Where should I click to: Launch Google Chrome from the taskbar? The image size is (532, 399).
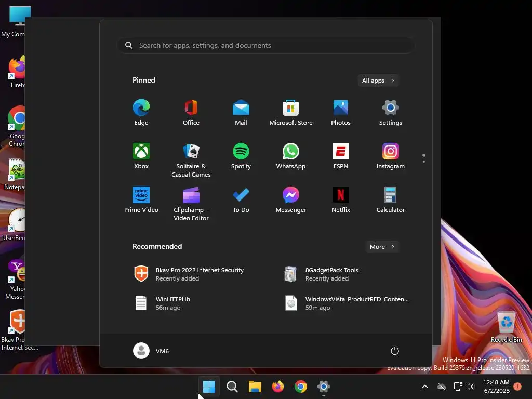[301, 387]
